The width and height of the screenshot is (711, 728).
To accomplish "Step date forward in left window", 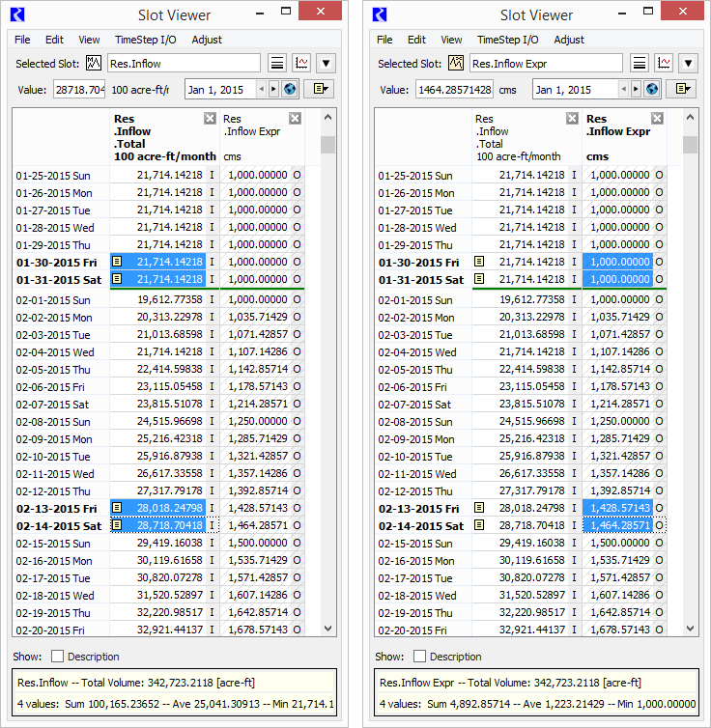I will pyautogui.click(x=273, y=89).
